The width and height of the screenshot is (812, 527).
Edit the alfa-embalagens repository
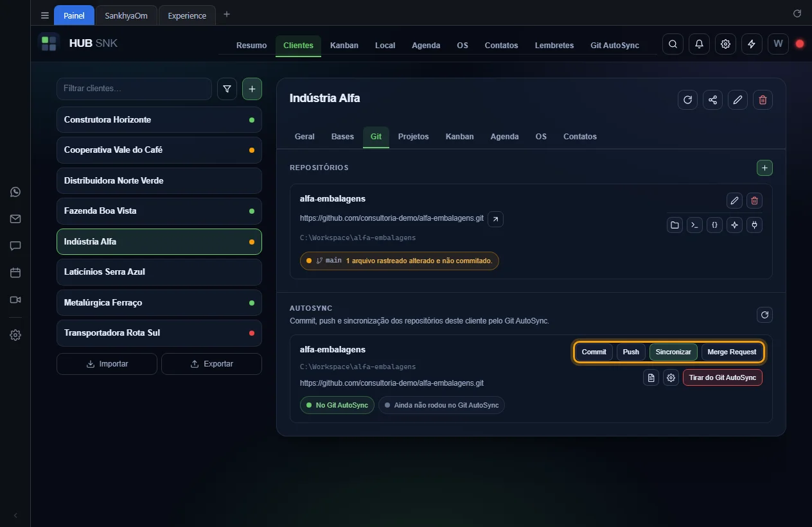pos(734,201)
